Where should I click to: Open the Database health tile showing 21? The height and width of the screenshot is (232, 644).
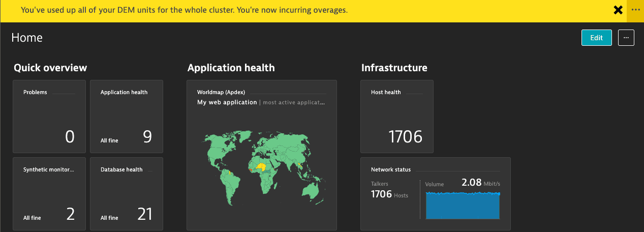tap(127, 194)
